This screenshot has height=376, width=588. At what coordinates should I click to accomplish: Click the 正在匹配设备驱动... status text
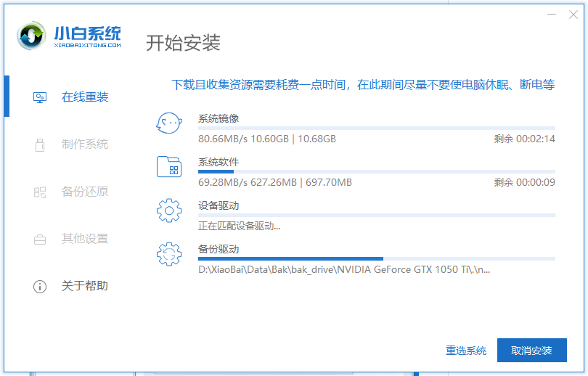(240, 226)
